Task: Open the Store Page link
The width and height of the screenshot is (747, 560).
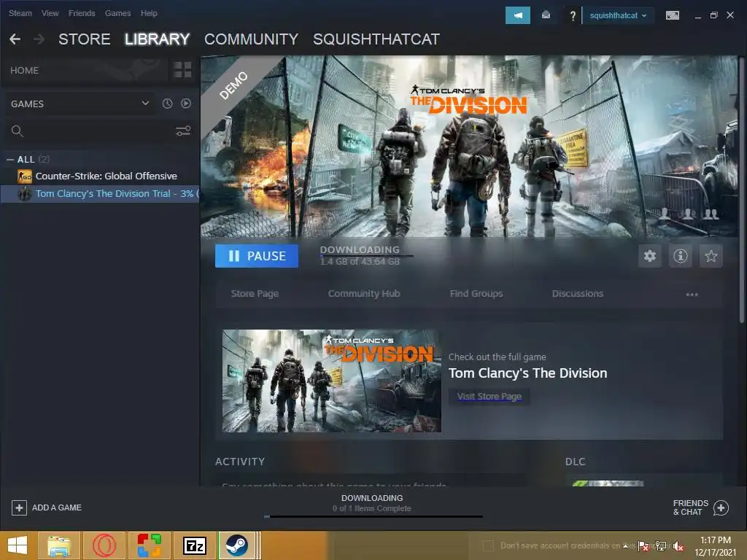Action: 255,294
